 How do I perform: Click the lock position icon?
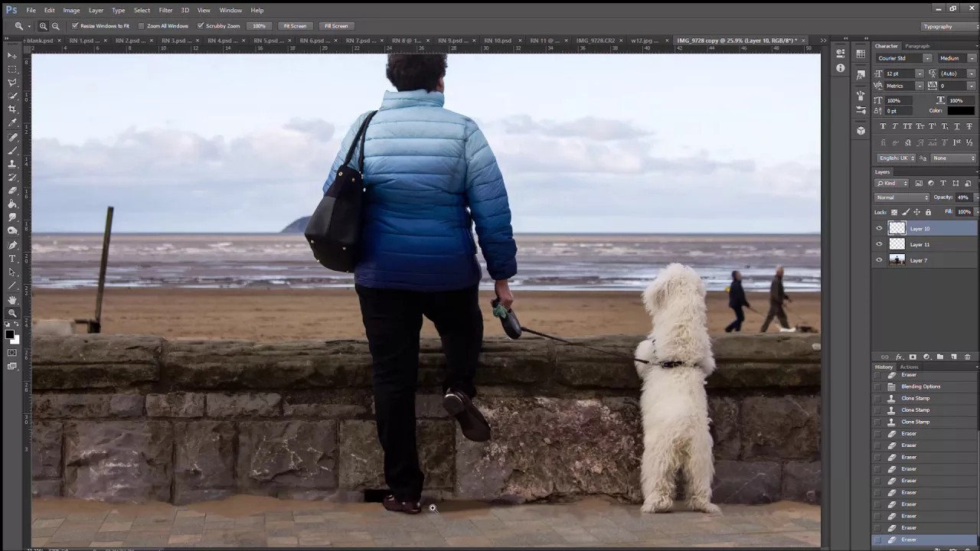click(x=916, y=212)
